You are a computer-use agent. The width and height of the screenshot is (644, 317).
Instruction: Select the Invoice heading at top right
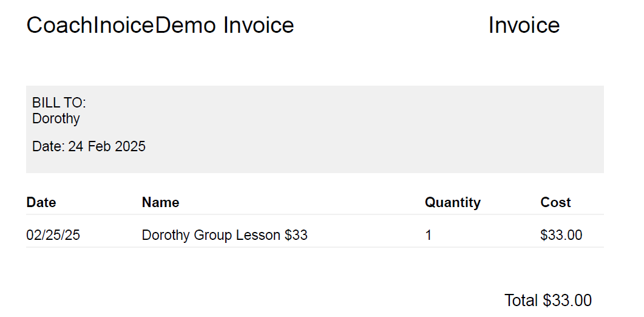[x=524, y=25]
